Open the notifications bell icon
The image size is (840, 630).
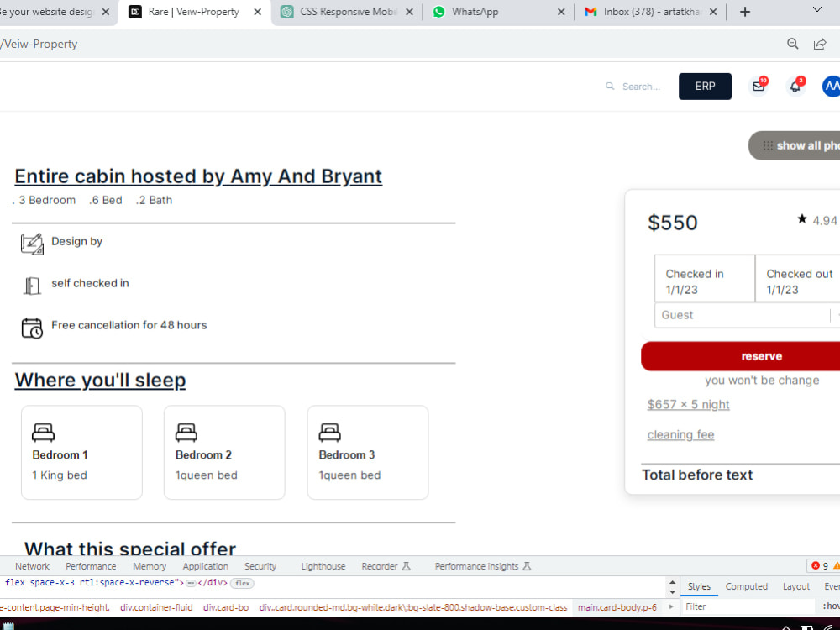coord(795,86)
